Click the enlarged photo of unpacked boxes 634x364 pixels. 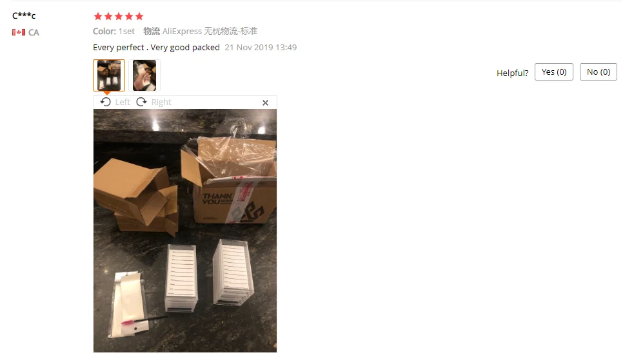click(x=185, y=231)
